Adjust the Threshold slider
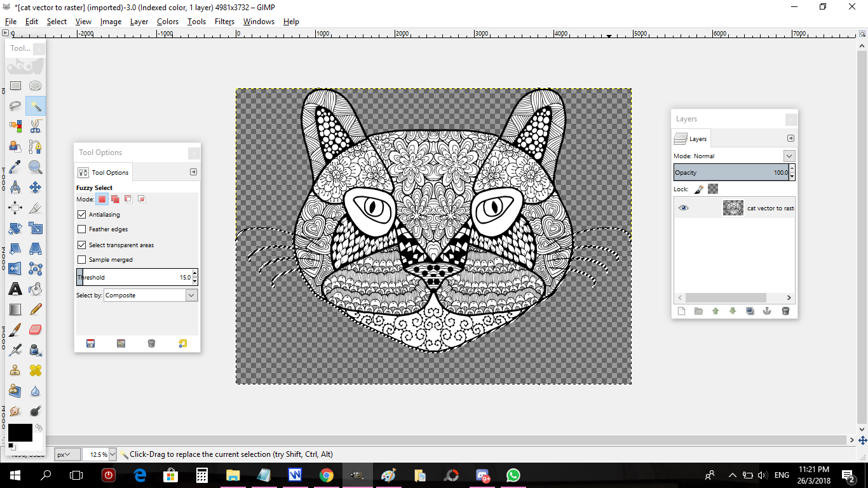Image resolution: width=868 pixels, height=488 pixels. [134, 277]
